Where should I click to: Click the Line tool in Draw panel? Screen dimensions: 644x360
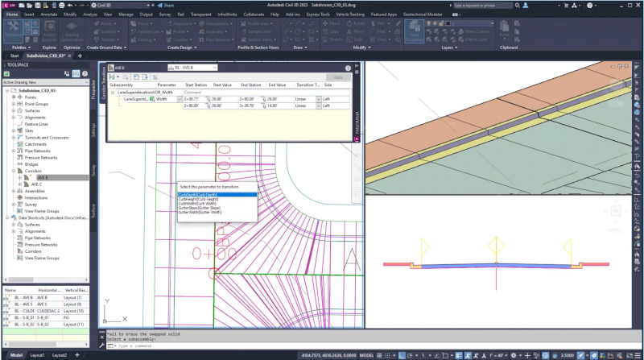pos(286,23)
